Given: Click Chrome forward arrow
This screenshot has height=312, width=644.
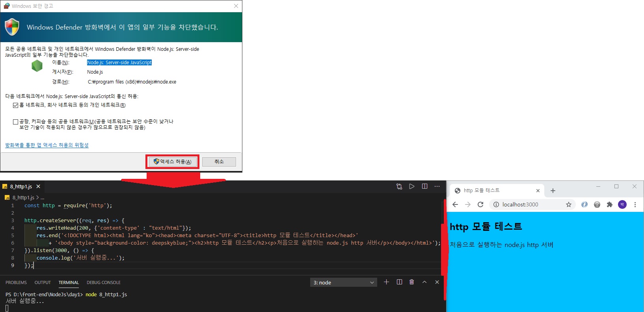Looking at the screenshot, I should (468, 204).
